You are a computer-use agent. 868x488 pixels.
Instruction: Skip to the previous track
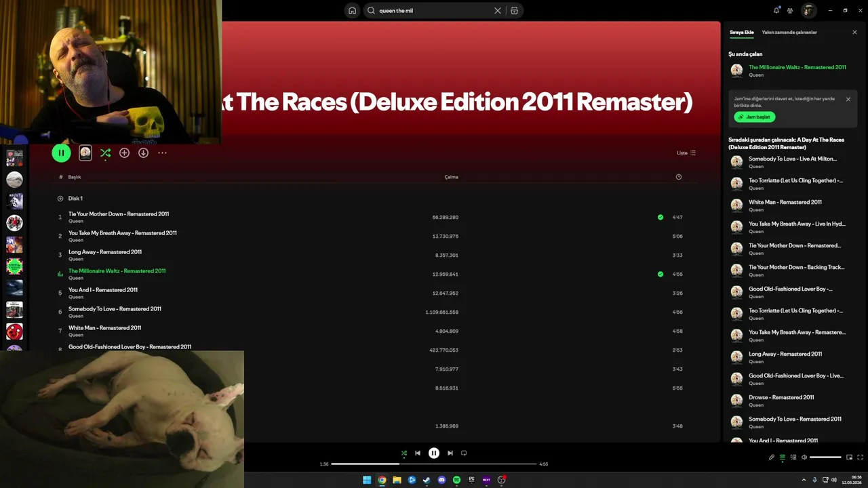(418, 453)
